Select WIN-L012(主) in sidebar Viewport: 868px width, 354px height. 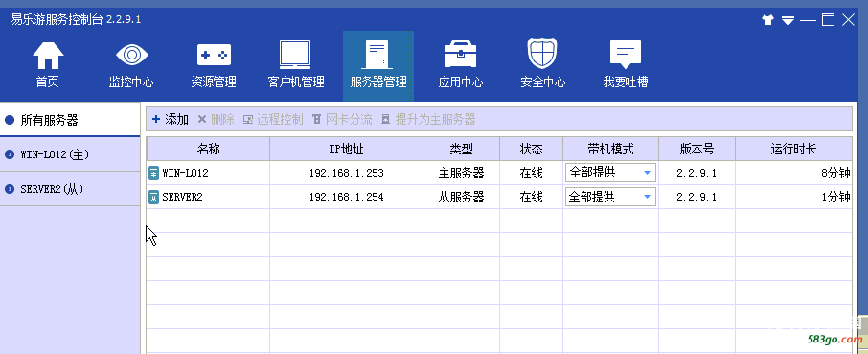[70, 154]
